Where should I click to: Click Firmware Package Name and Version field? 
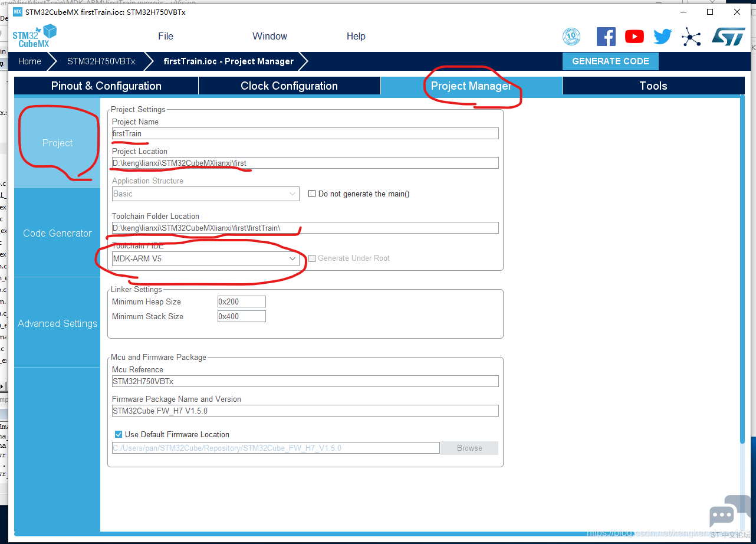point(305,411)
